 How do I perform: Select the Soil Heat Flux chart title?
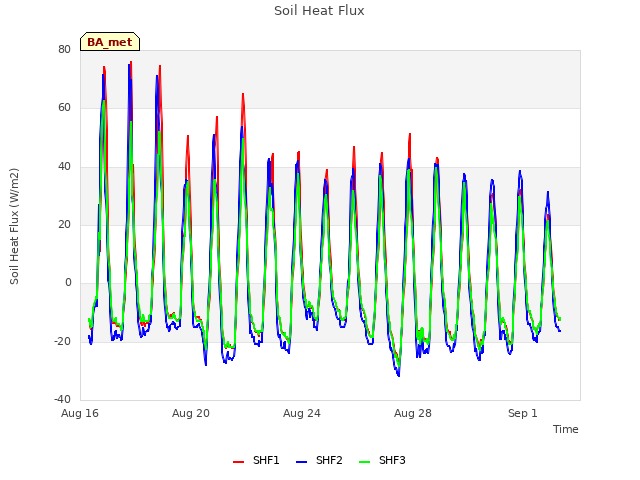[319, 11]
